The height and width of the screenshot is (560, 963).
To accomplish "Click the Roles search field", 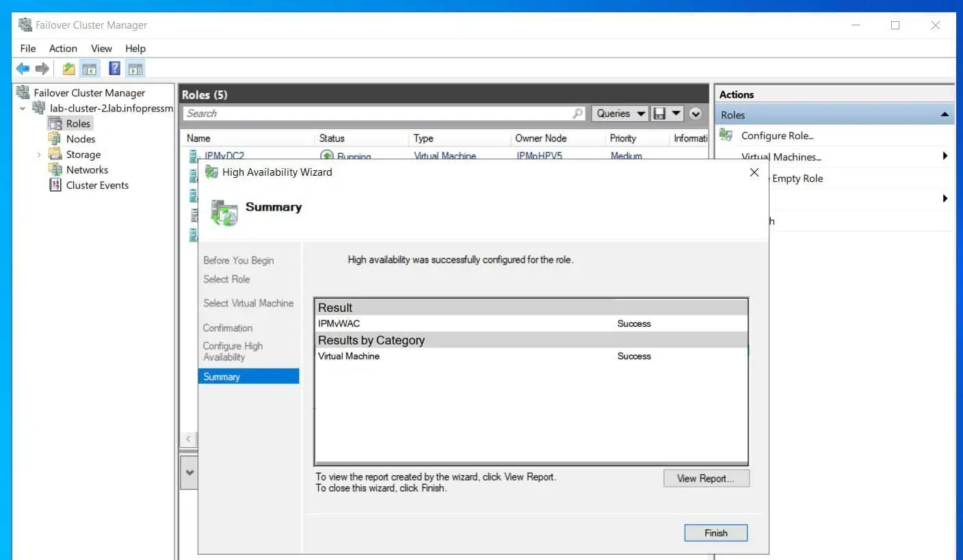I will (378, 114).
